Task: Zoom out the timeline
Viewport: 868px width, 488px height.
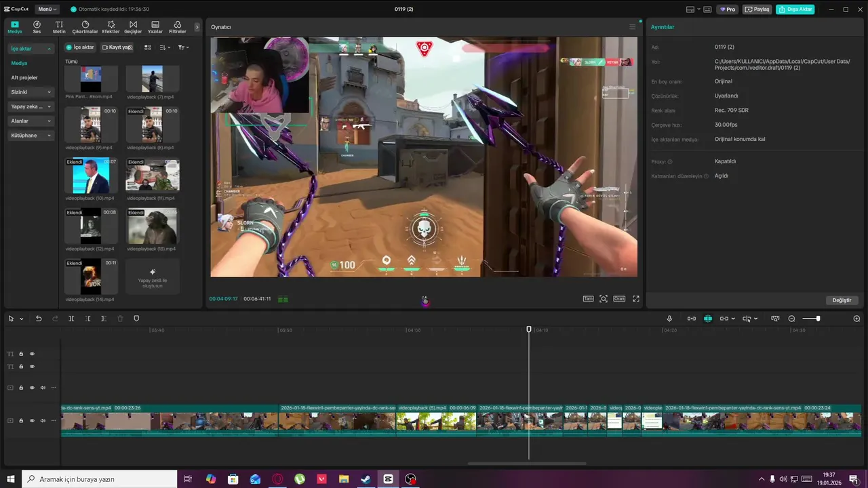Action: (x=791, y=319)
